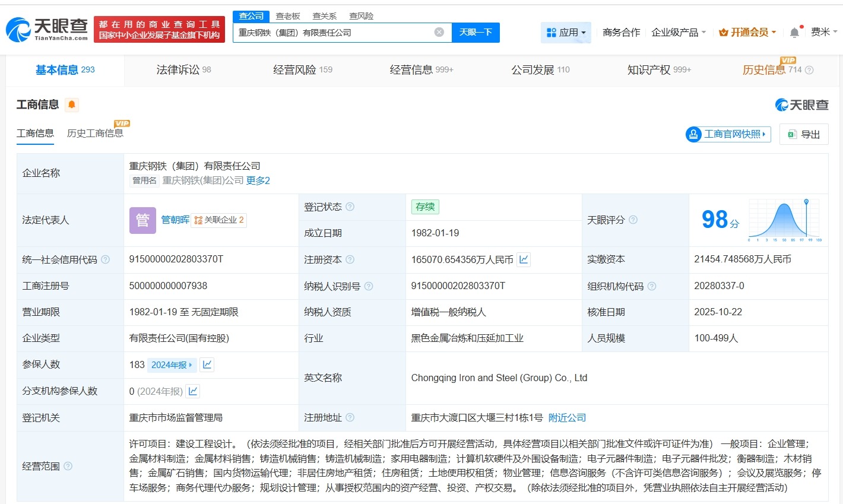
Task: Switch to the 历史工商信息 tab
Action: coord(96,133)
